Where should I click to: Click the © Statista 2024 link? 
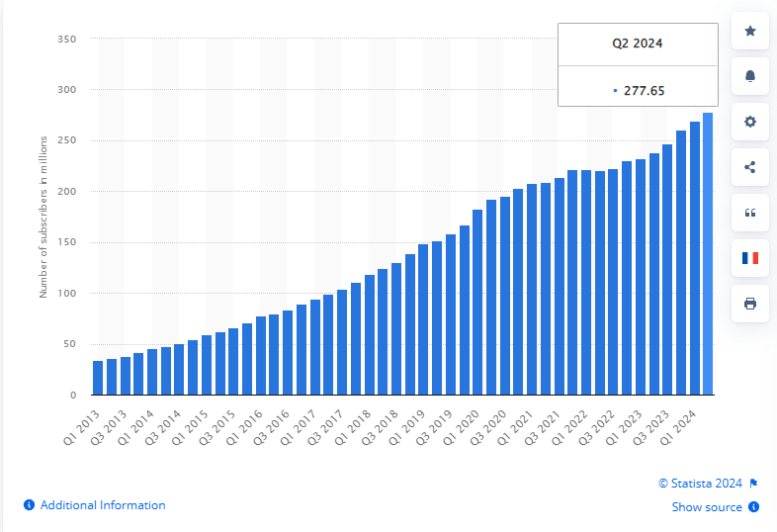point(700,484)
